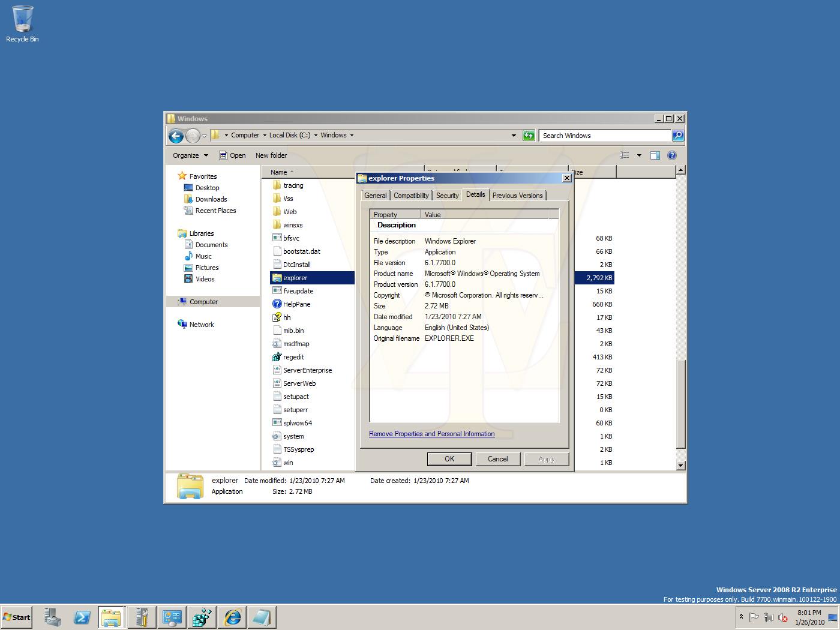Click the file list scrollbar down arrow

680,465
